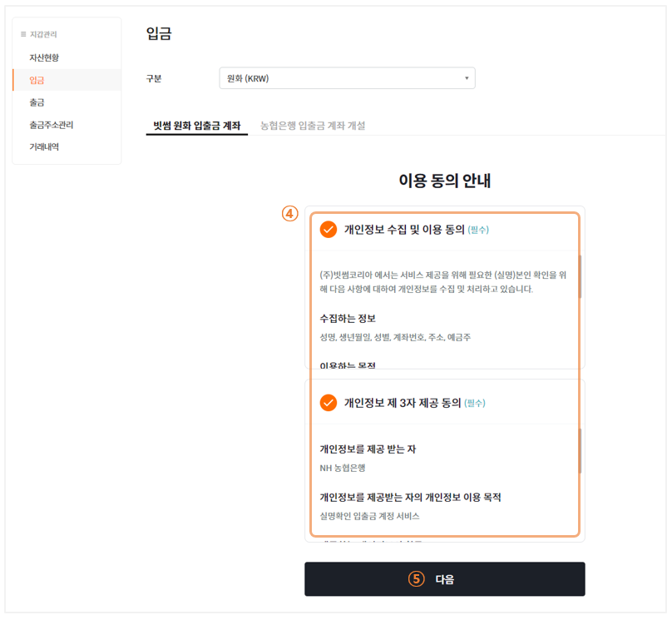Go to 출금 in the sidebar
This screenshot has width=672, height=620.
(x=37, y=102)
